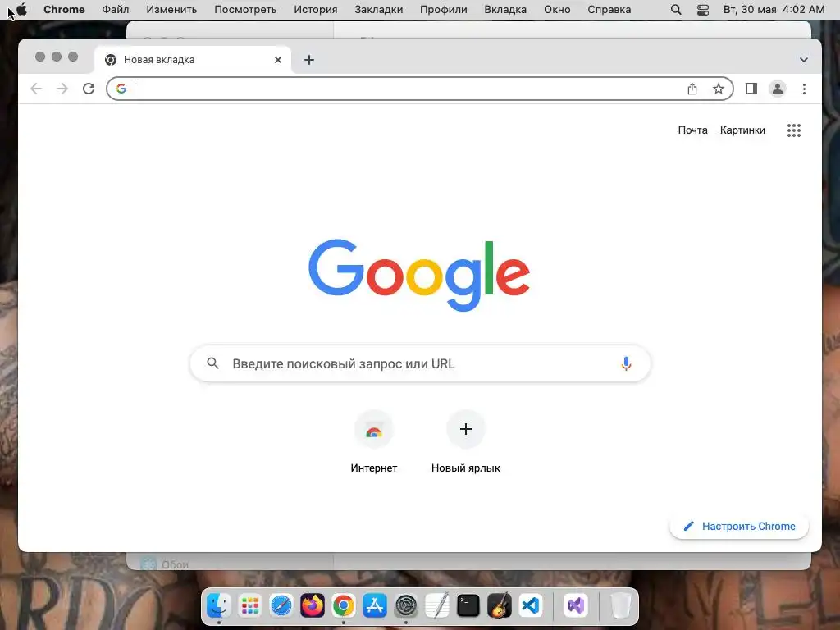Close the Новая вкладка tab
Image resolution: width=840 pixels, height=630 pixels.
[x=278, y=60]
